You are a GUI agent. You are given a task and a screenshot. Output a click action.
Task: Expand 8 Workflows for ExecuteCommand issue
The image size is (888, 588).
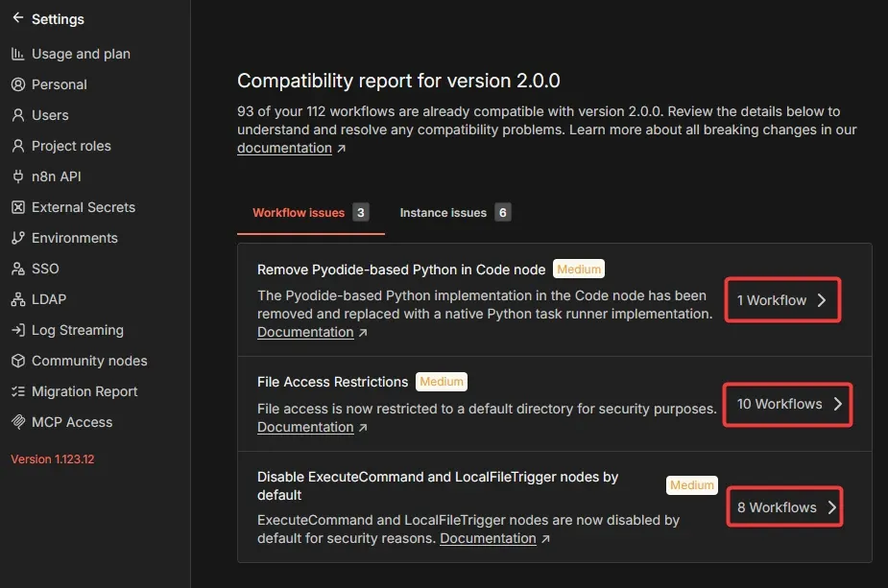[x=783, y=507]
